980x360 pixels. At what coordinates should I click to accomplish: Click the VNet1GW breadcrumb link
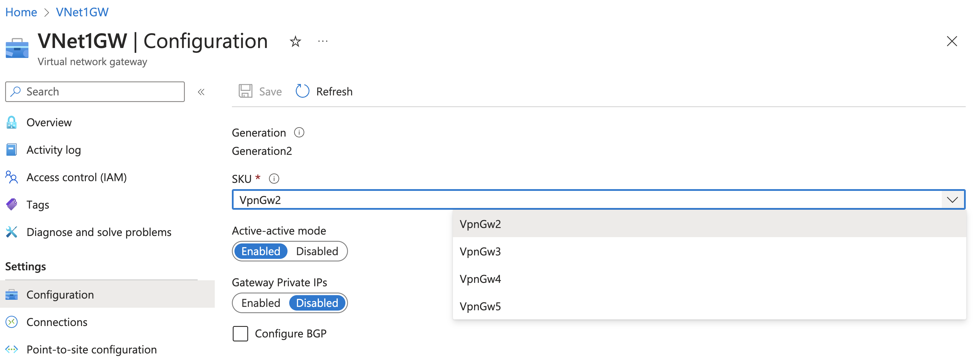(x=82, y=12)
